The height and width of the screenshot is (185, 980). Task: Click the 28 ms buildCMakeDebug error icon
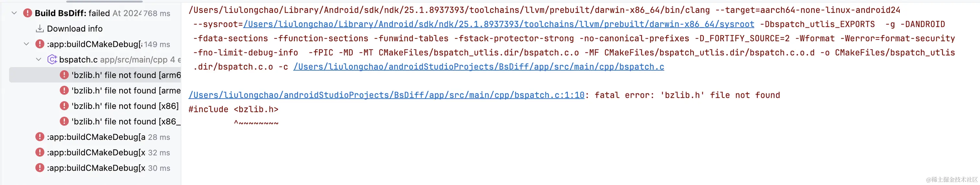click(40, 137)
